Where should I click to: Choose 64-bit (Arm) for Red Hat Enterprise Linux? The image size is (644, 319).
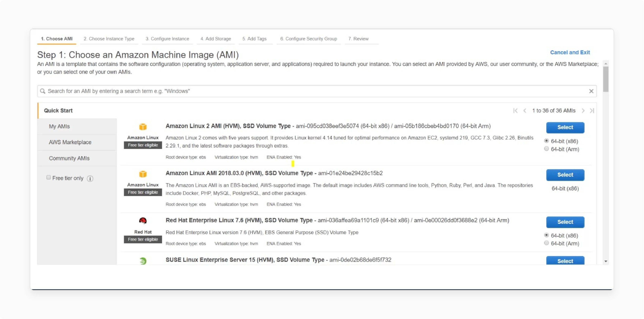point(546,243)
